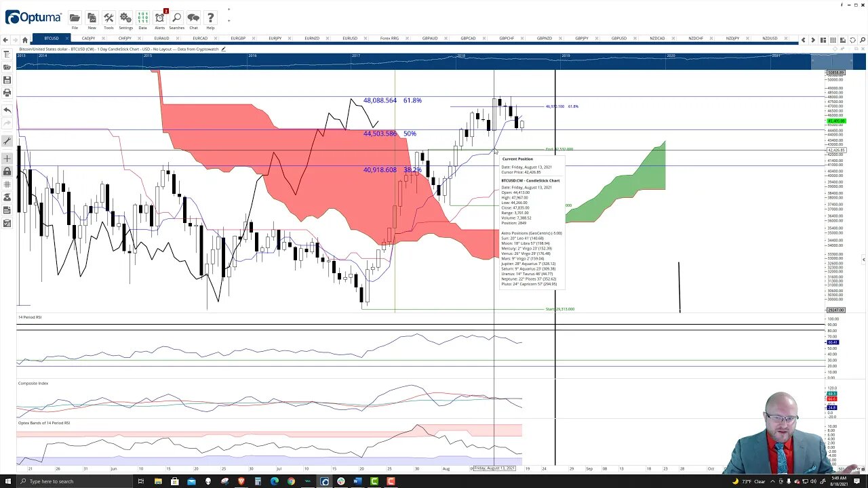Image resolution: width=868 pixels, height=488 pixels.
Task: Click the undo arrow in left sidebar
Action: click(7, 110)
